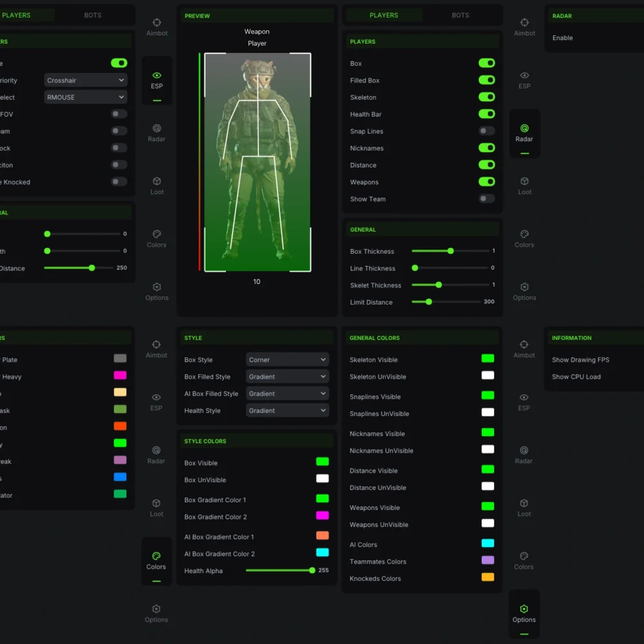Open Box Gradient Color 2 magenta swatch

click(x=323, y=515)
